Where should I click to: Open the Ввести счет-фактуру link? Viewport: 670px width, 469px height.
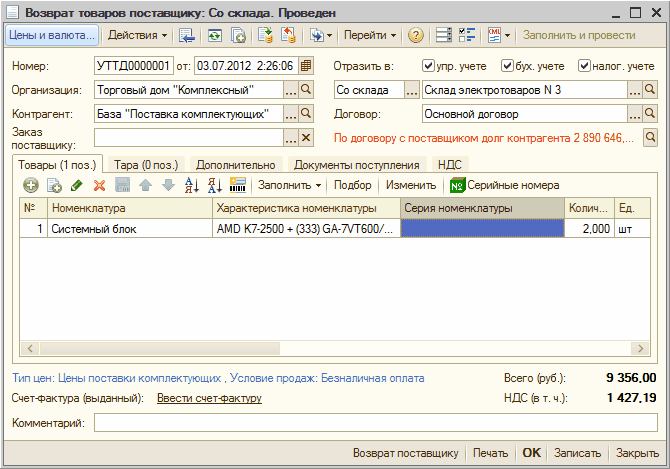(x=209, y=398)
